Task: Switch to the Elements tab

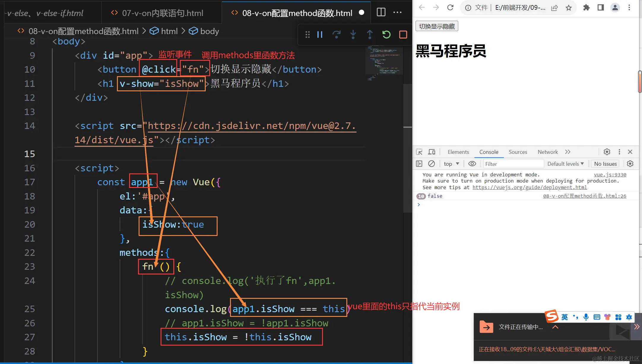Action: 458,152
